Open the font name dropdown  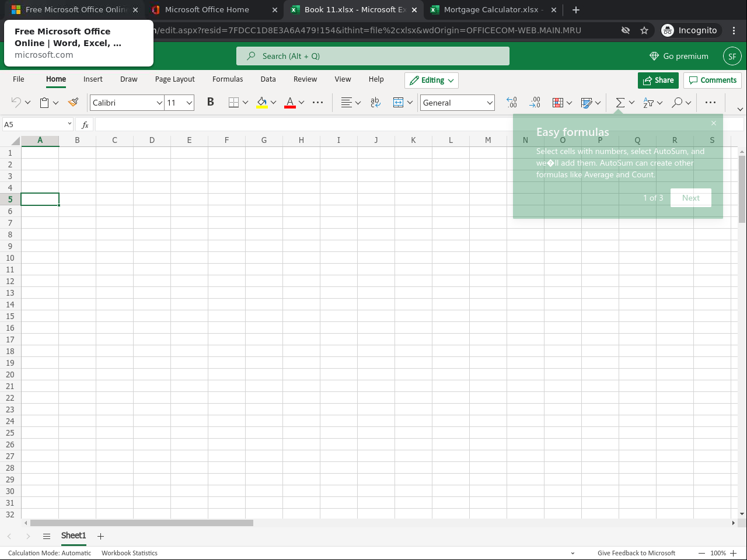click(159, 103)
